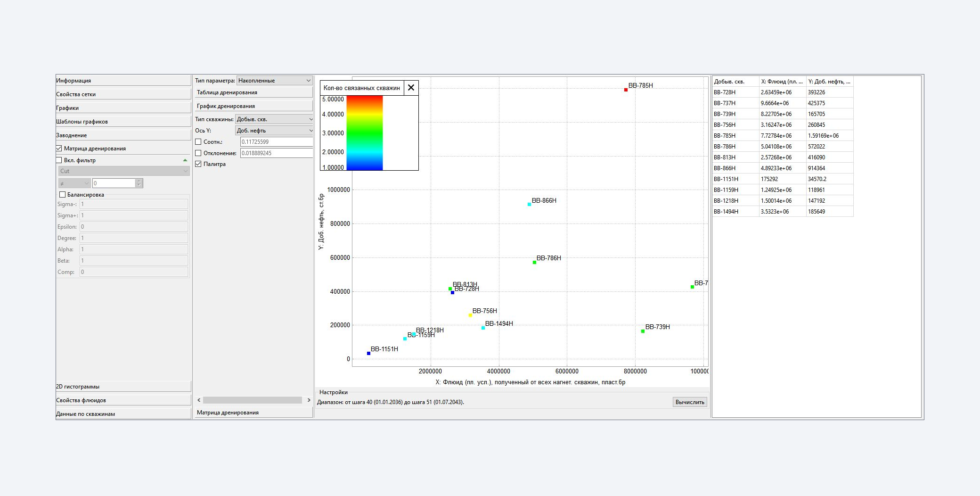This screenshot has height=496, width=980.
Task: Click the filter value stepper arrows
Action: [139, 183]
